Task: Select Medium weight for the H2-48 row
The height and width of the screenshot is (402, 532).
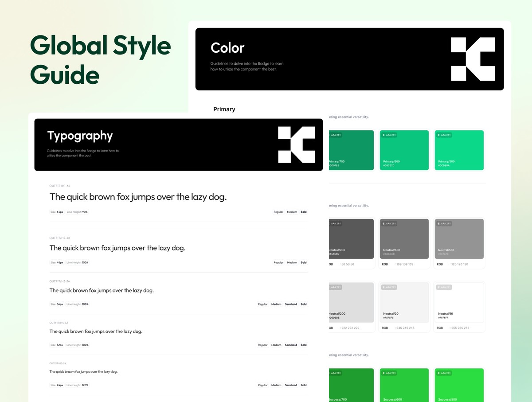Action: pos(292,263)
